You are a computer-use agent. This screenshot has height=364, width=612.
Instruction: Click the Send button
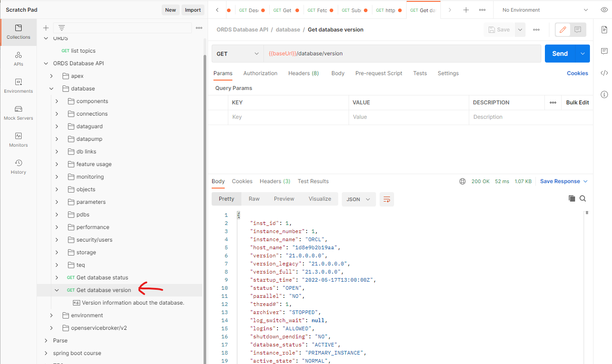(560, 54)
